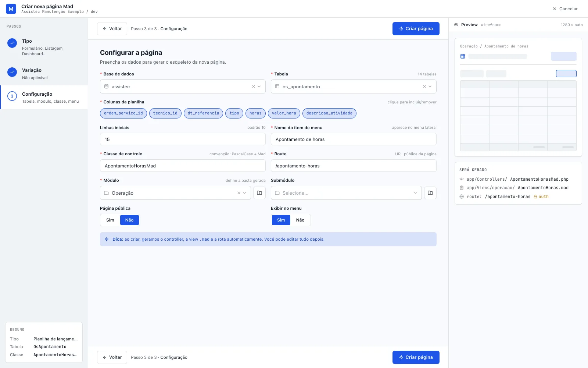Click the globe icon next to route
The height and width of the screenshot is (368, 588).
click(x=462, y=197)
